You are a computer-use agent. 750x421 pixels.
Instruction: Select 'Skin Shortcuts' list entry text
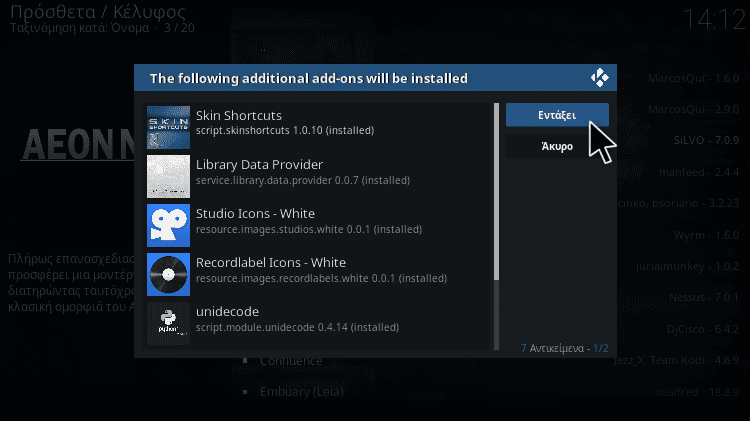click(239, 115)
